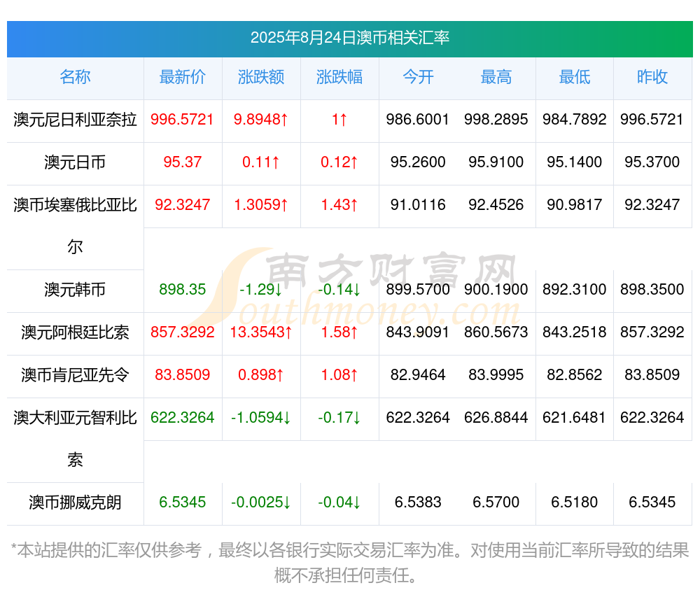Click low value 90.9817
This screenshot has height=597, width=700.
click(x=575, y=205)
